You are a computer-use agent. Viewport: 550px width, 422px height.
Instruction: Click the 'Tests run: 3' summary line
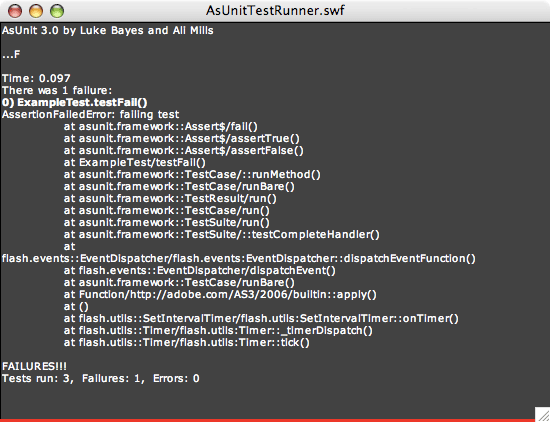[101, 379]
